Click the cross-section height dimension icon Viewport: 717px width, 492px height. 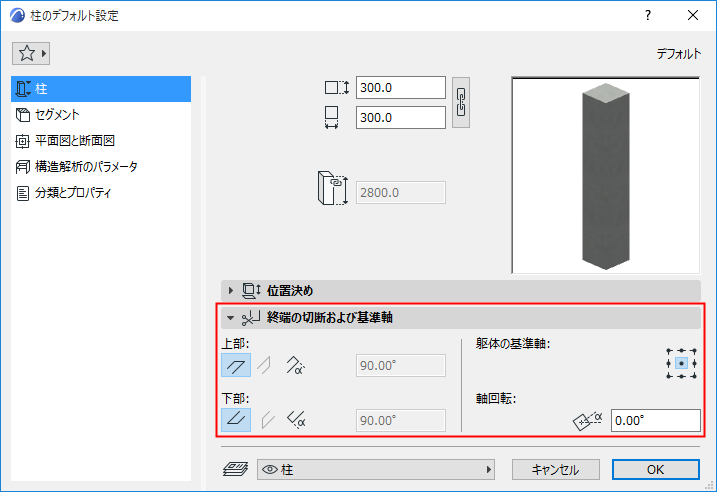coord(337,87)
